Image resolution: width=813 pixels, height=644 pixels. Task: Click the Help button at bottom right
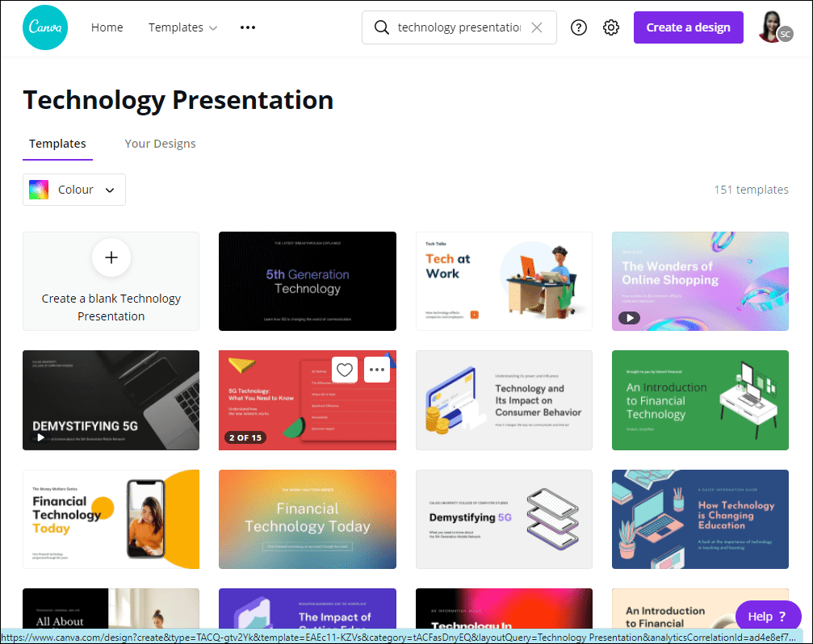(x=768, y=616)
